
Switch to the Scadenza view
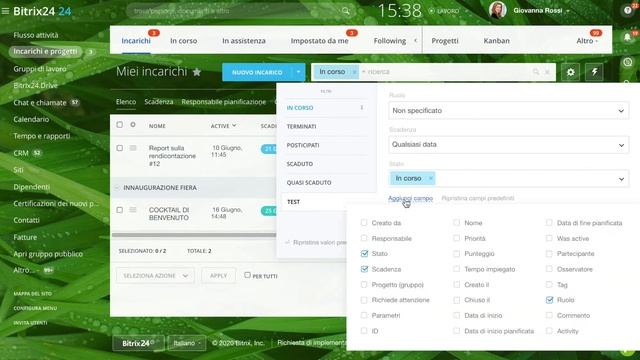coord(158,102)
